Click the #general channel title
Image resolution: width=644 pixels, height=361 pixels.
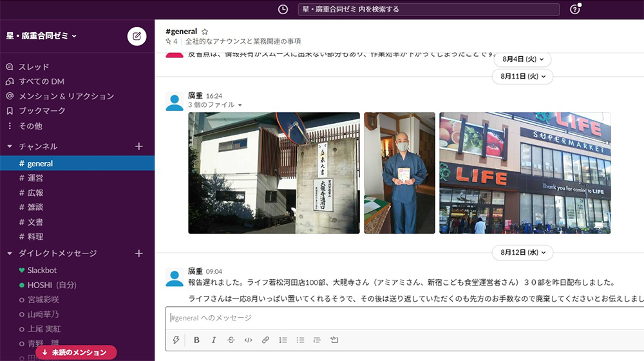pyautogui.click(x=181, y=31)
